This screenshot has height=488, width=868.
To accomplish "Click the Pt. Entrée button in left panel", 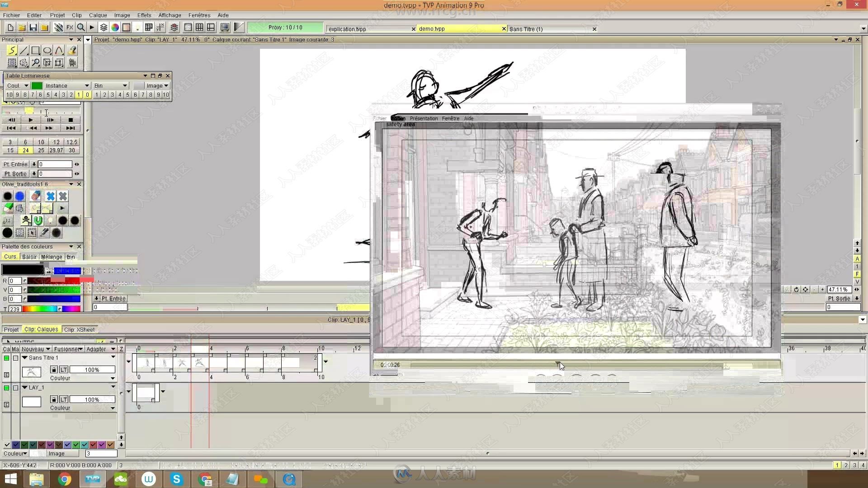I will point(15,164).
